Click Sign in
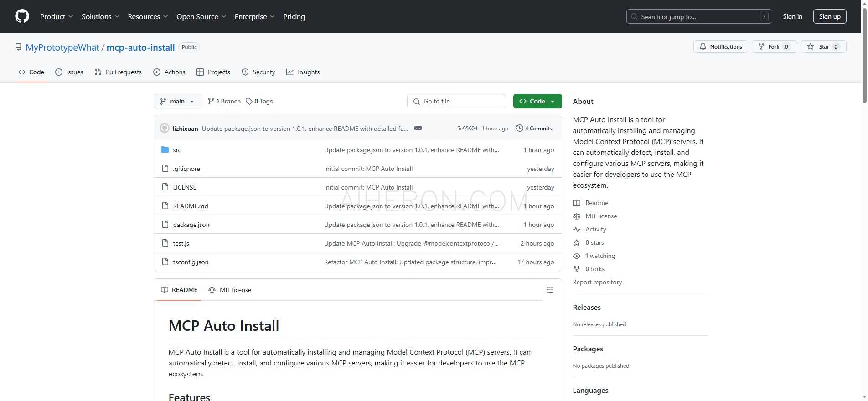 (x=792, y=16)
